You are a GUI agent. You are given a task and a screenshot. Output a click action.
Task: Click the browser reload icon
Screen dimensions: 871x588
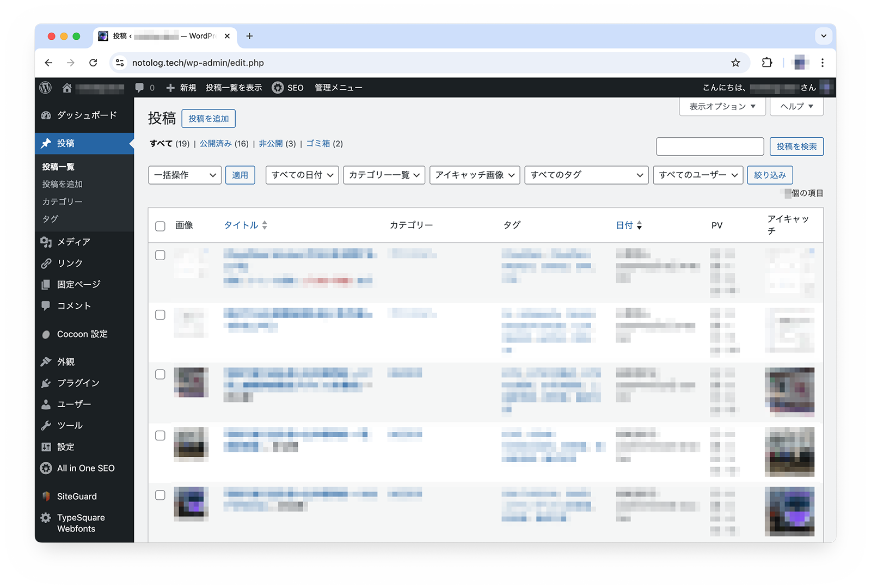click(93, 63)
